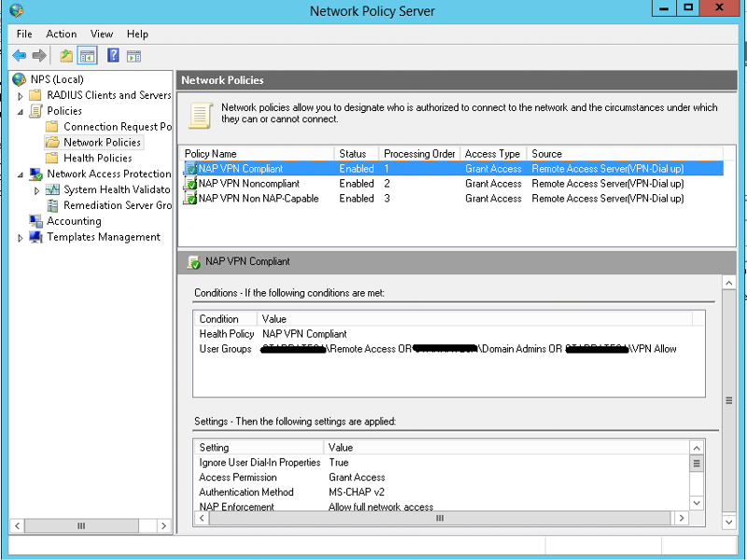Viewport: 747px width, 560px height.
Task: Click settings list scroll left arrow
Action: (x=202, y=518)
